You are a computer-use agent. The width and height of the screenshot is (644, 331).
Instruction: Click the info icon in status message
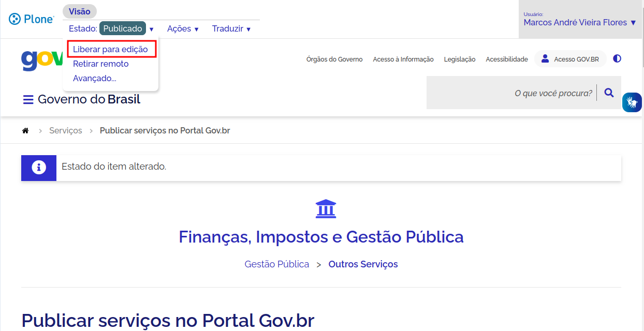click(39, 168)
